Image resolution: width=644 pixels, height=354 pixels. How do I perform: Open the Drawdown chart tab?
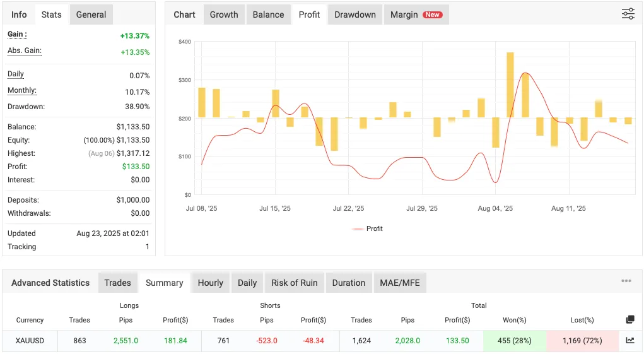pos(354,15)
